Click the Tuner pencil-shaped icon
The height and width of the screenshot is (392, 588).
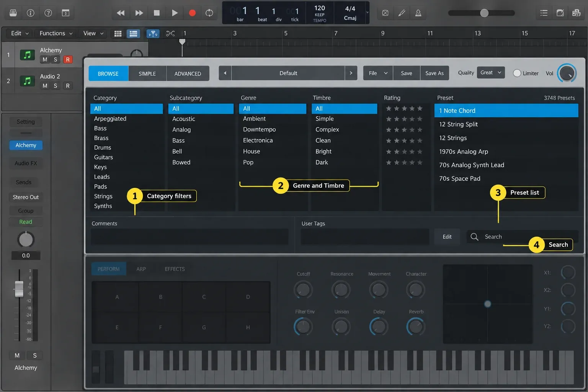click(402, 13)
